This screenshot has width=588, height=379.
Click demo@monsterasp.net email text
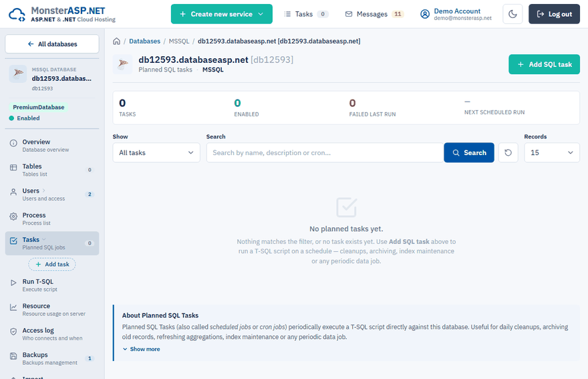tap(463, 18)
